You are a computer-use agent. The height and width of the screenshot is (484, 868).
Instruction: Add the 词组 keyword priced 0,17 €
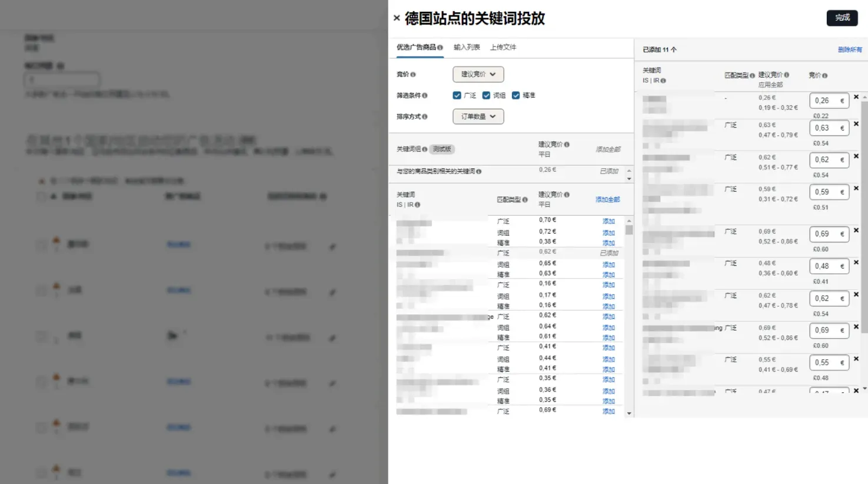pos(608,296)
